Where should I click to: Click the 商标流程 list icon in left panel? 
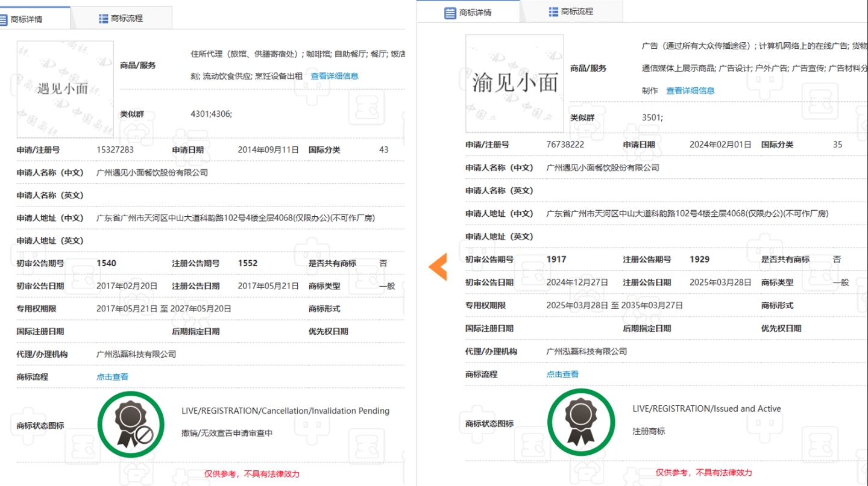pyautogui.click(x=104, y=19)
